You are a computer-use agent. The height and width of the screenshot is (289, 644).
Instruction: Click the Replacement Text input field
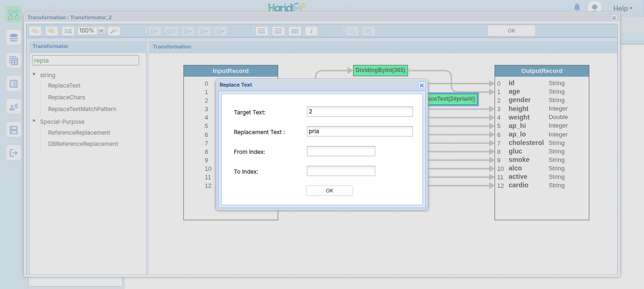[x=360, y=131]
